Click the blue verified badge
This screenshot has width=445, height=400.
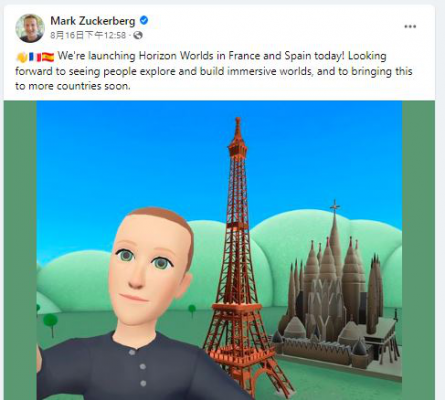144,21
